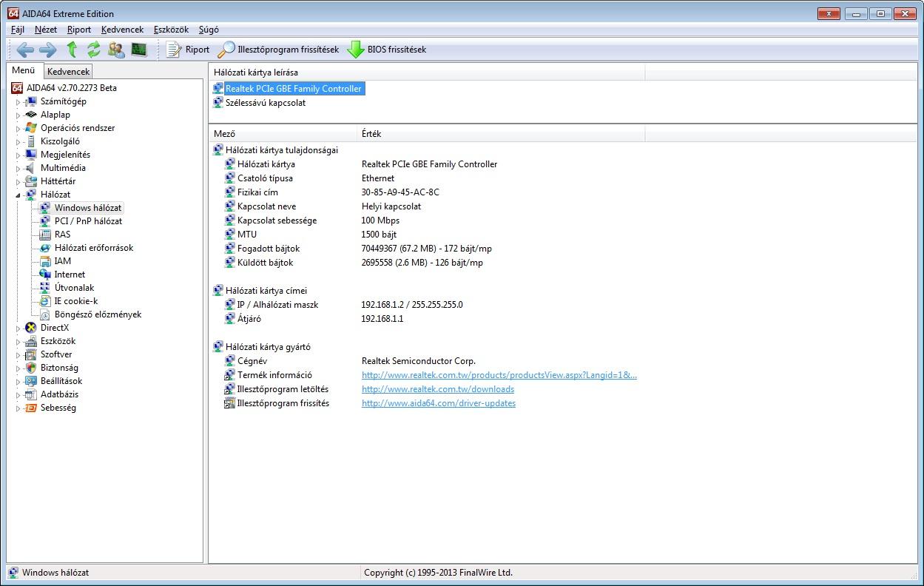Image resolution: width=924 pixels, height=586 pixels.
Task: Refresh with the green circular arrows icon
Action: coord(93,50)
